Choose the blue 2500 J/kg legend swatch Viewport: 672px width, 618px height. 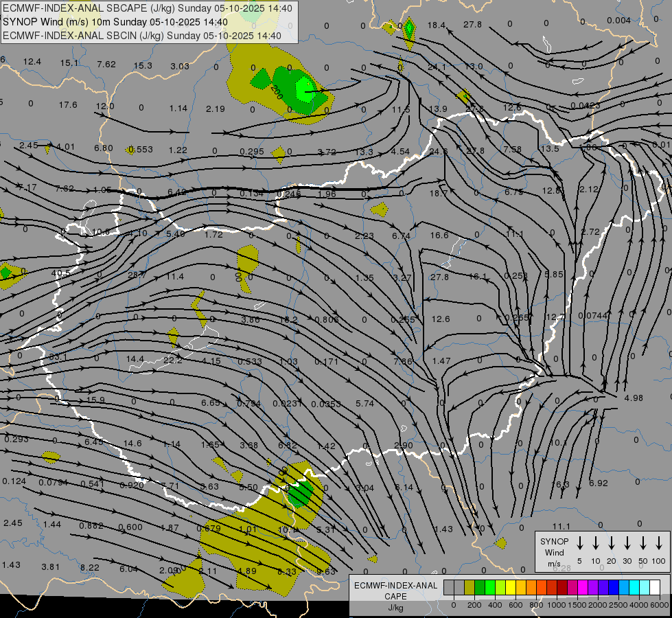[614, 587]
